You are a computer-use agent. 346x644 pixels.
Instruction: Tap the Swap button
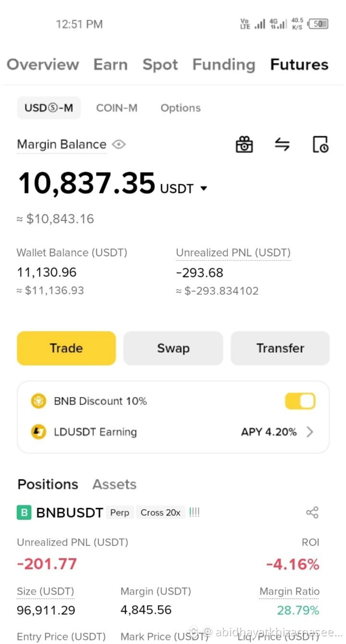(173, 348)
